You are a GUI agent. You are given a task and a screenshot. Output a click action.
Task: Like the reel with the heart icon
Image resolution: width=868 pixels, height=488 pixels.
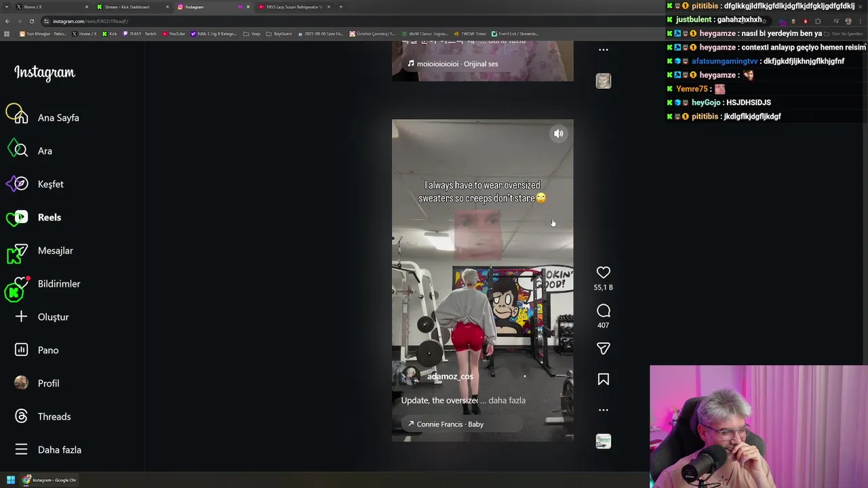pyautogui.click(x=604, y=272)
